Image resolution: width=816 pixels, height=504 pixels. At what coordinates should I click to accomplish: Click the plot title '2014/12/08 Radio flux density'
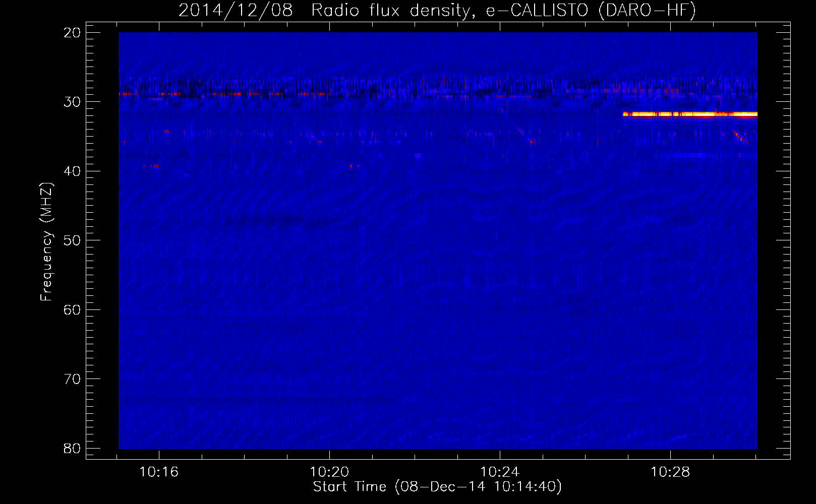click(x=328, y=11)
